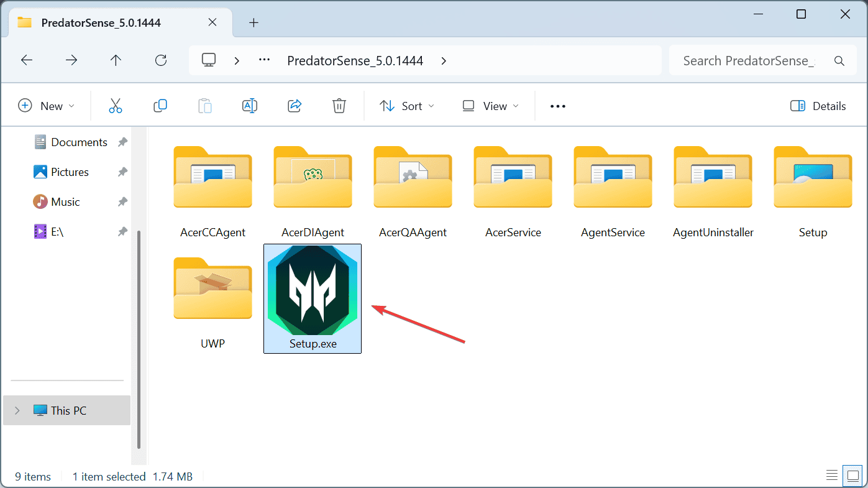Click the '9 items' status text
This screenshot has height=488, width=868.
33,477
